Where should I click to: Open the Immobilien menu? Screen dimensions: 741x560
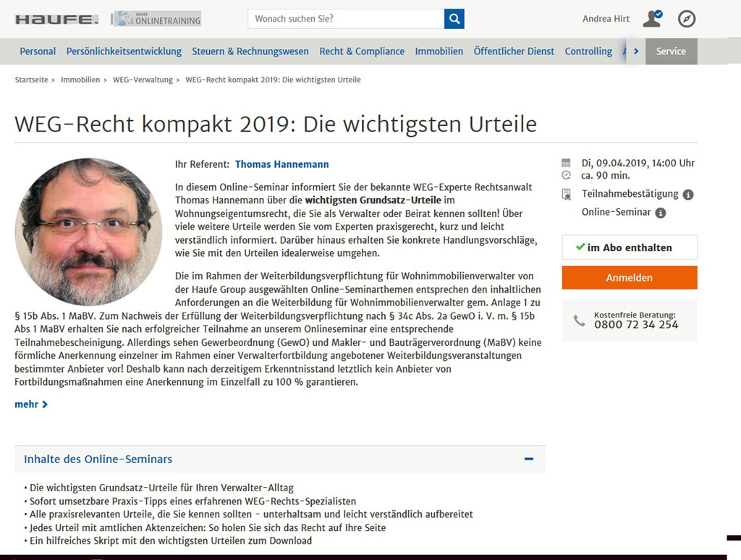pyautogui.click(x=439, y=51)
